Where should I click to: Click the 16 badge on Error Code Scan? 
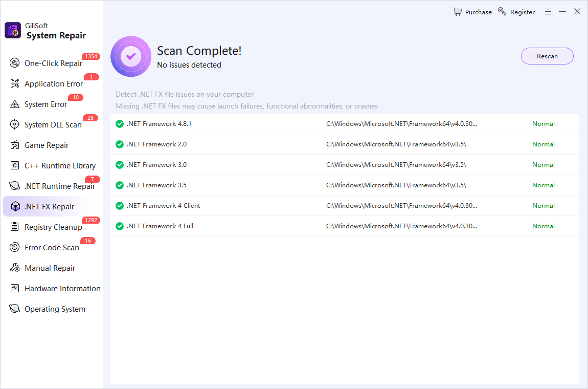pos(88,241)
